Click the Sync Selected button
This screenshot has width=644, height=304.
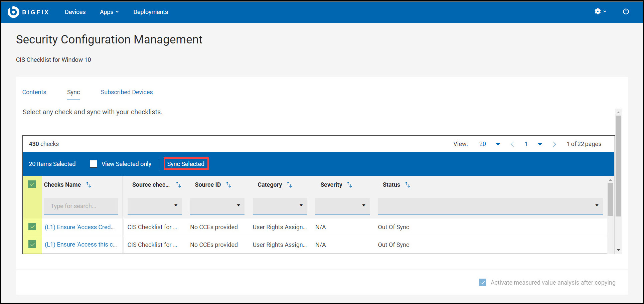(x=186, y=164)
